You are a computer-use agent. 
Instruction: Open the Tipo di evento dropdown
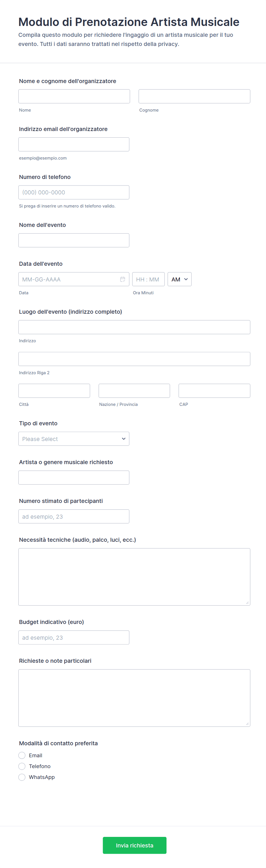pyautogui.click(x=74, y=439)
